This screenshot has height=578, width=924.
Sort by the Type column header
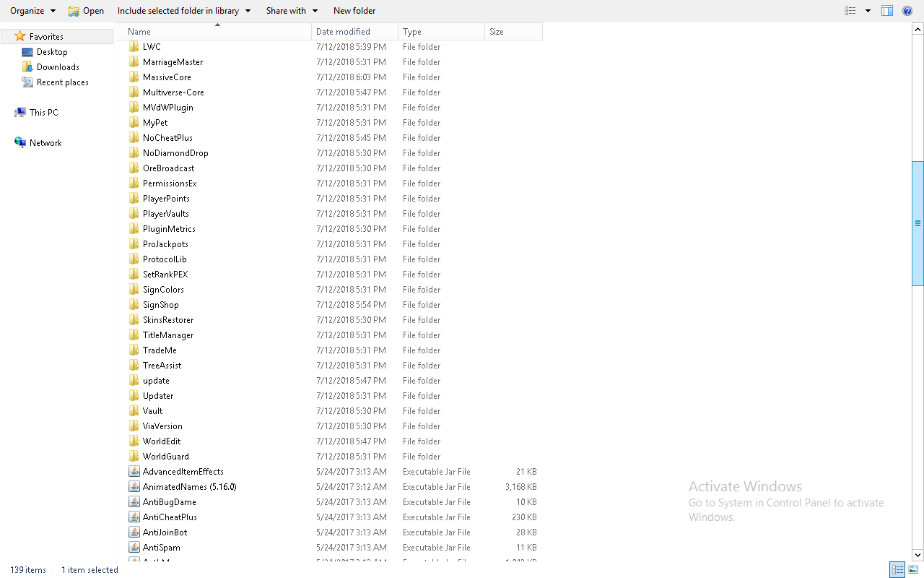point(442,32)
